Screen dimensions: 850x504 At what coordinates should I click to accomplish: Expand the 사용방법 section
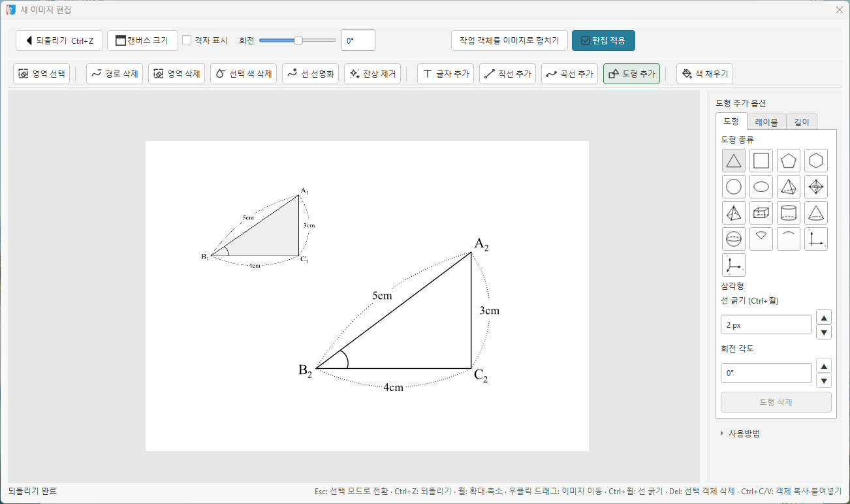tap(740, 433)
